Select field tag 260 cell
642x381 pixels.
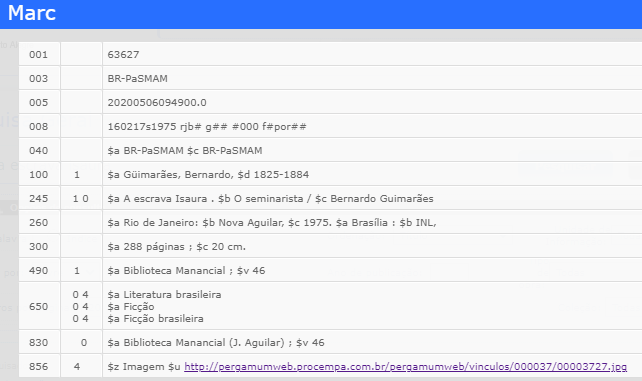[38, 223]
